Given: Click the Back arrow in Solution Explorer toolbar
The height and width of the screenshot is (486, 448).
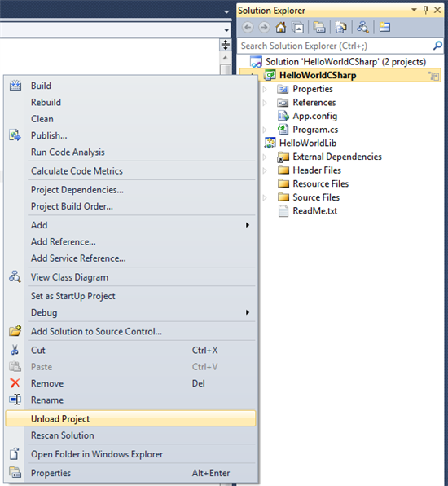Looking at the screenshot, I should tap(248, 28).
